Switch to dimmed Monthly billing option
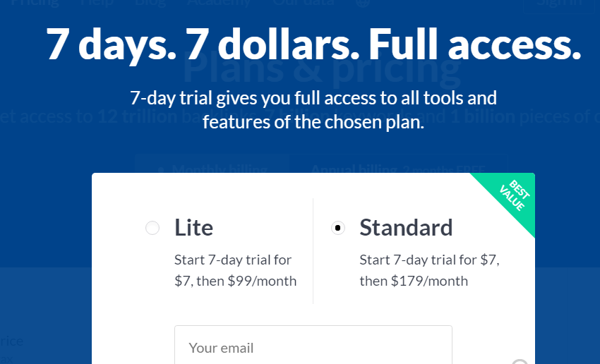Viewport: 600px width, 364px height. [212, 168]
